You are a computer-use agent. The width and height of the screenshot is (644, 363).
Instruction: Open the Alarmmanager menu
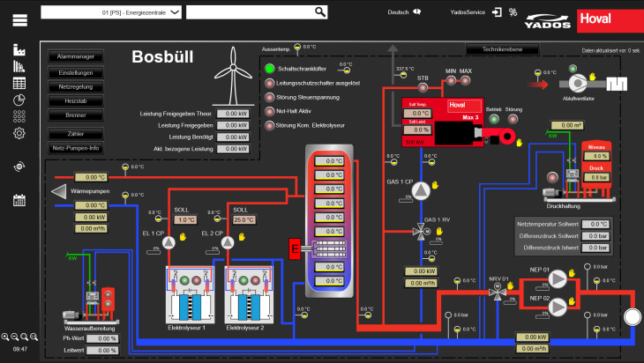pyautogui.click(x=76, y=56)
